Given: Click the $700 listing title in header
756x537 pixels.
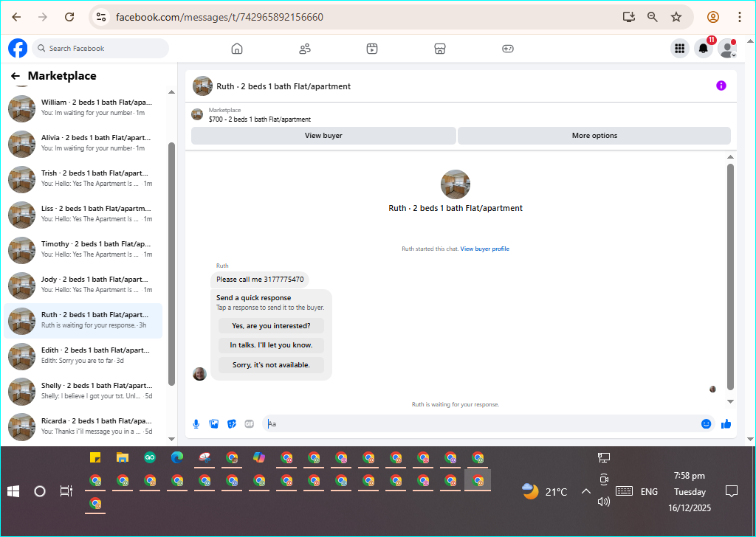Looking at the screenshot, I should (260, 119).
